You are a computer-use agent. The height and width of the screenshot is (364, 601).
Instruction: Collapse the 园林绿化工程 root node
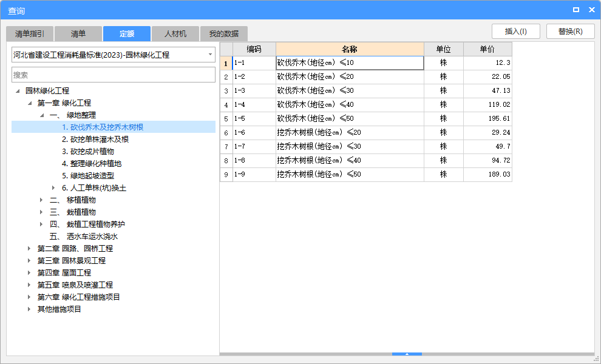point(18,91)
